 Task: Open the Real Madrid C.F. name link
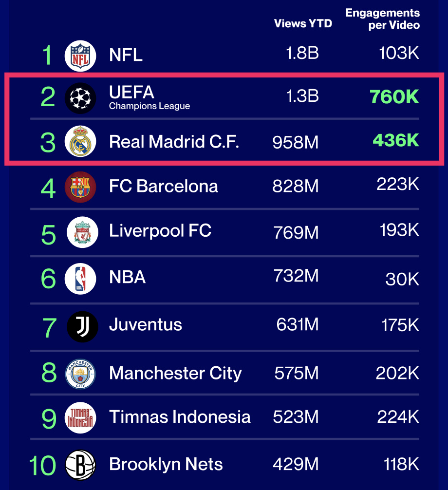(x=174, y=142)
